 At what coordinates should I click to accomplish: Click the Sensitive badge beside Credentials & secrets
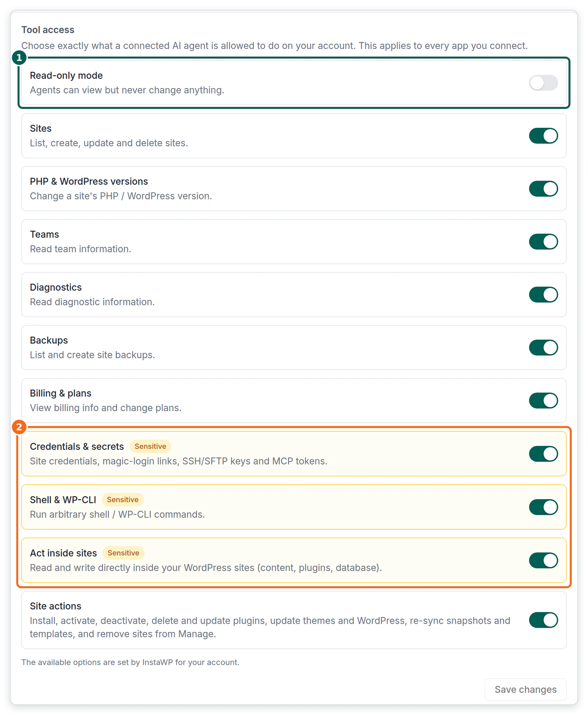(x=150, y=446)
